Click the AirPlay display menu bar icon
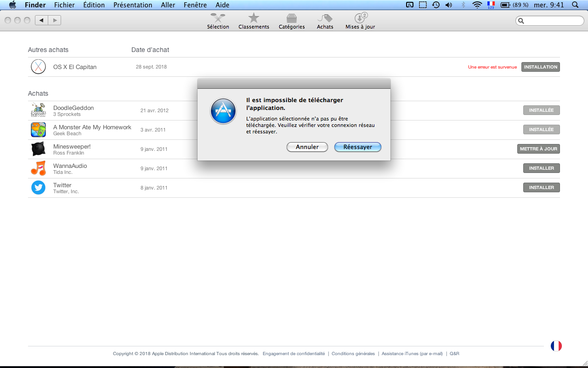 pyautogui.click(x=410, y=5)
